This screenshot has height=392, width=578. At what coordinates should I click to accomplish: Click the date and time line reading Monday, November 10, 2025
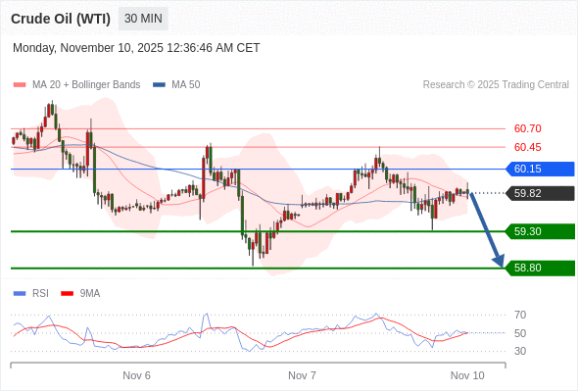[x=136, y=48]
